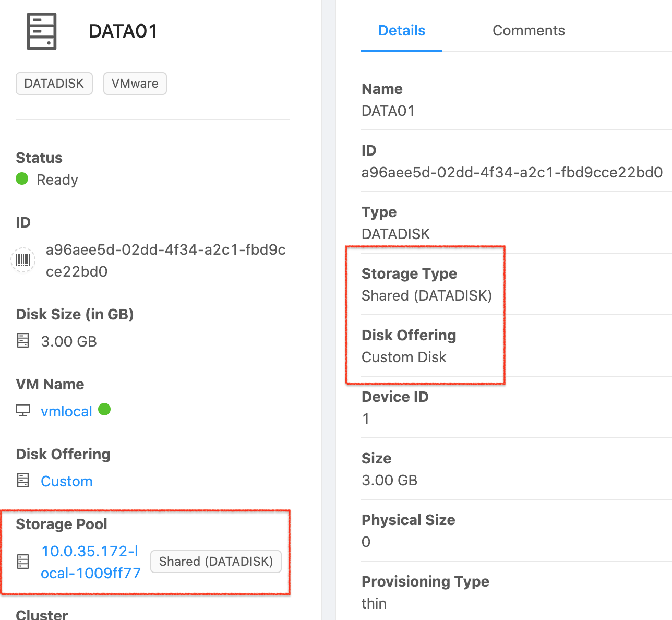Click the barcode icon next to the volume ID

click(x=23, y=259)
